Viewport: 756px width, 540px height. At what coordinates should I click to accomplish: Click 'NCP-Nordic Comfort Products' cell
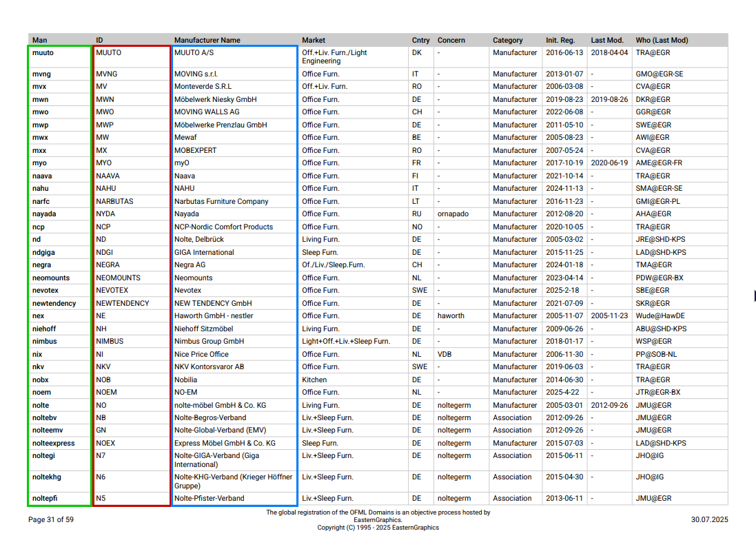[x=223, y=227]
